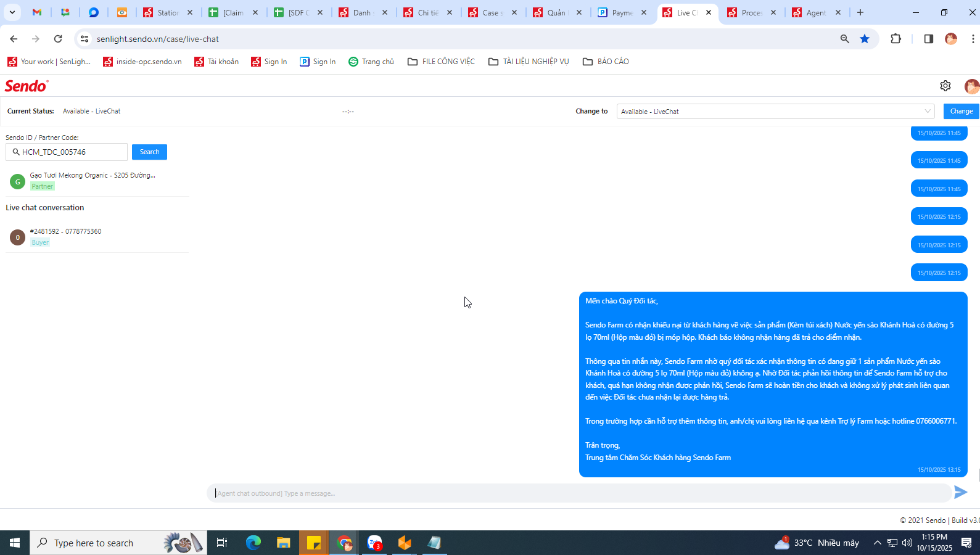Click Windows search box Type here to search
Image resolution: width=980 pixels, height=555 pixels.
click(x=118, y=543)
